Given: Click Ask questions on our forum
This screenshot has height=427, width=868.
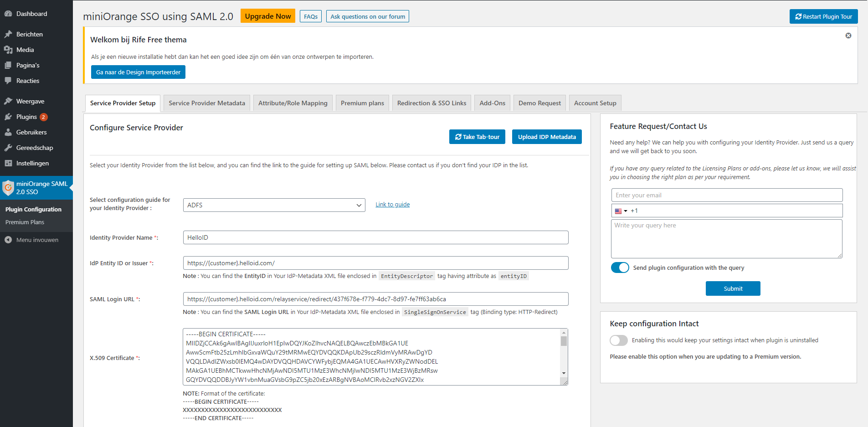Looking at the screenshot, I should [368, 16].
